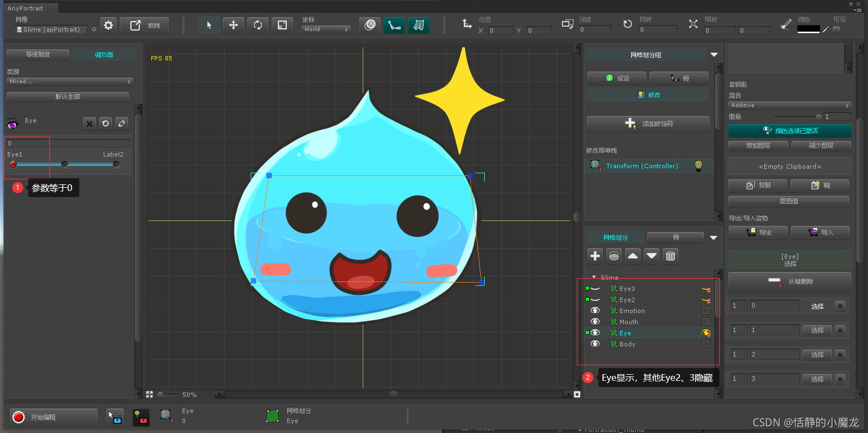Show the hidden Eye3 layer
Viewport: 868px width, 433px height.
(x=595, y=289)
